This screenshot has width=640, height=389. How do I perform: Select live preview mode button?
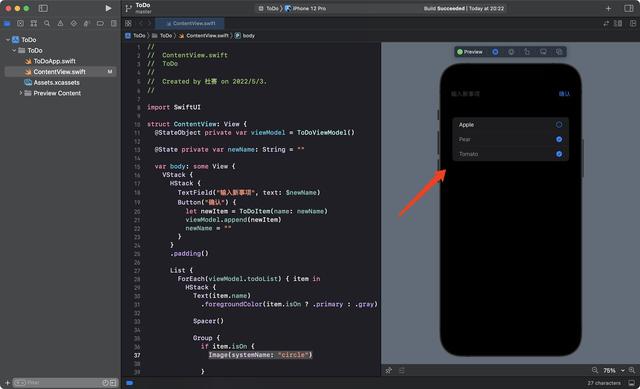point(495,52)
